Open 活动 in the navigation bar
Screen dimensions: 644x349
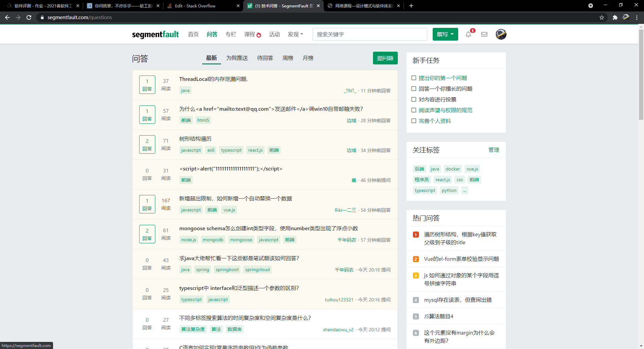(274, 34)
